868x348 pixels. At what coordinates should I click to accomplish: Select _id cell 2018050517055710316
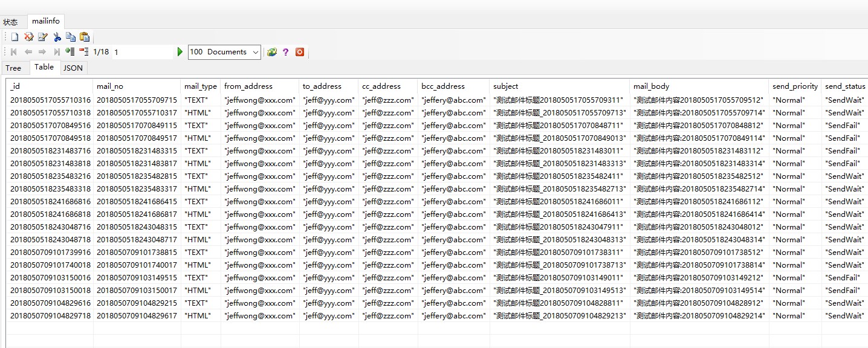click(x=50, y=100)
